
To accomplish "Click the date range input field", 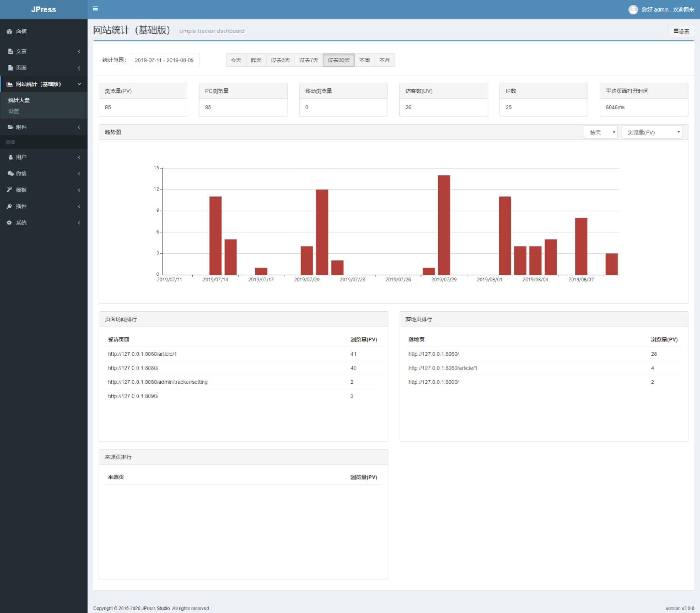I will coord(165,60).
